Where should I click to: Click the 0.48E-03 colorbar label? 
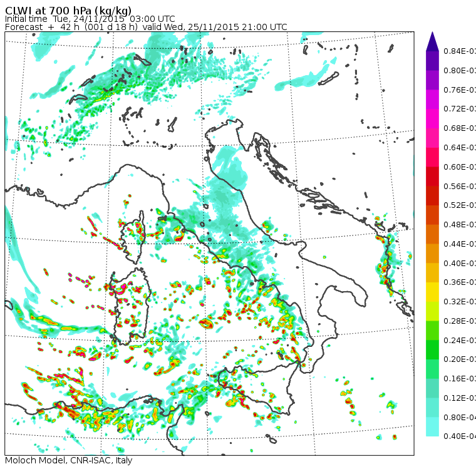pos(459,225)
